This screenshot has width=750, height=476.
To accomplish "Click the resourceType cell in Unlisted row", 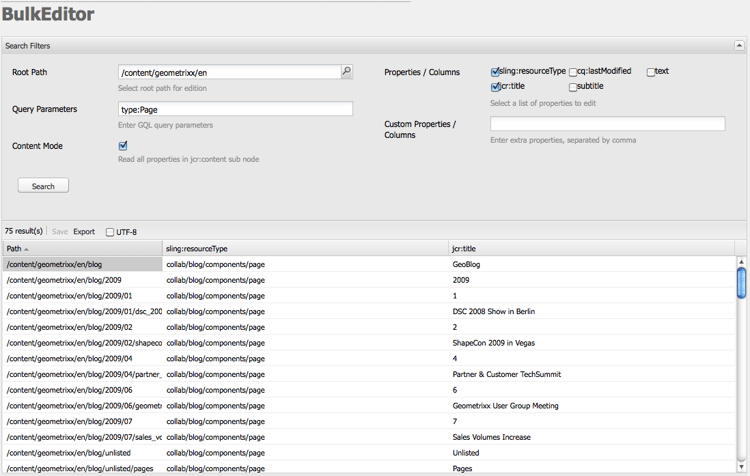I will (306, 453).
